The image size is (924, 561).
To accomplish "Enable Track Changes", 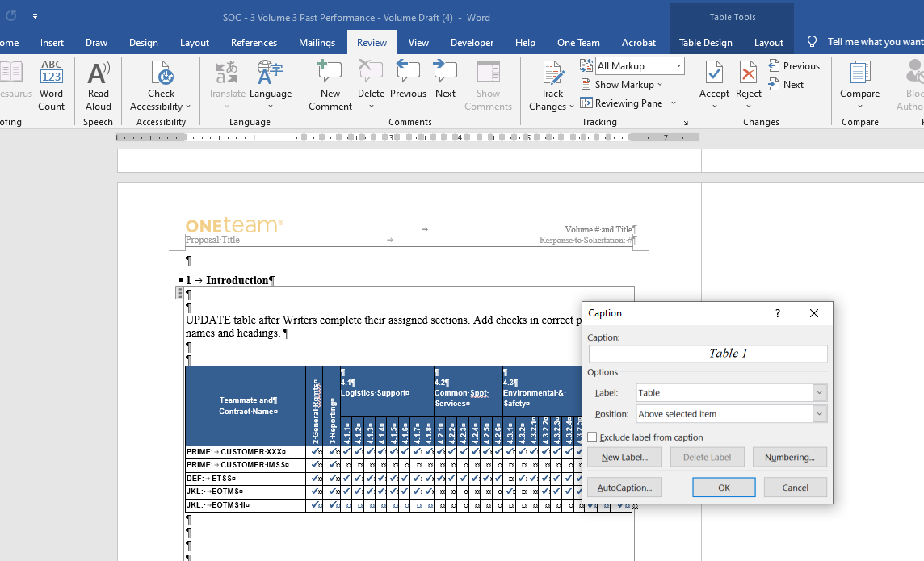I will coord(552,85).
